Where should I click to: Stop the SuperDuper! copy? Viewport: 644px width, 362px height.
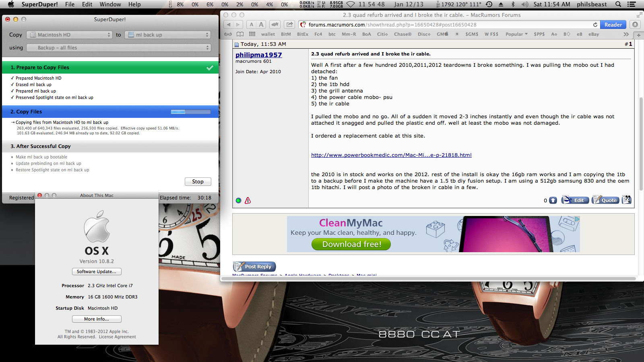pyautogui.click(x=198, y=182)
